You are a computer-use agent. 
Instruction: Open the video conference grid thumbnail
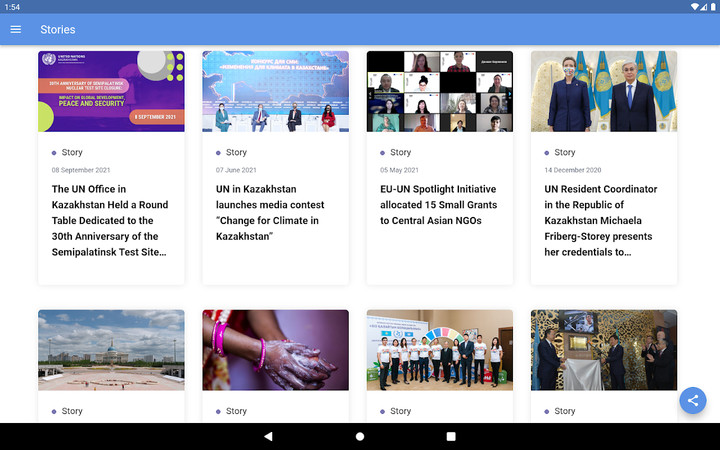pyautogui.click(x=440, y=91)
